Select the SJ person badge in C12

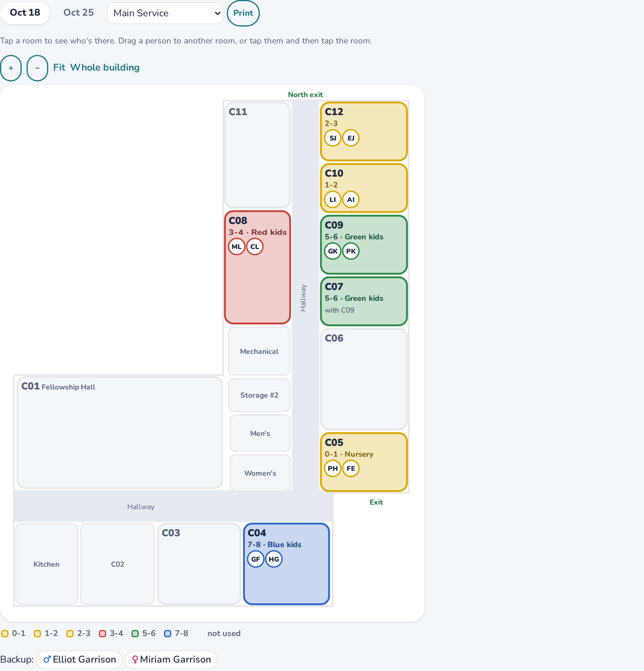333,138
